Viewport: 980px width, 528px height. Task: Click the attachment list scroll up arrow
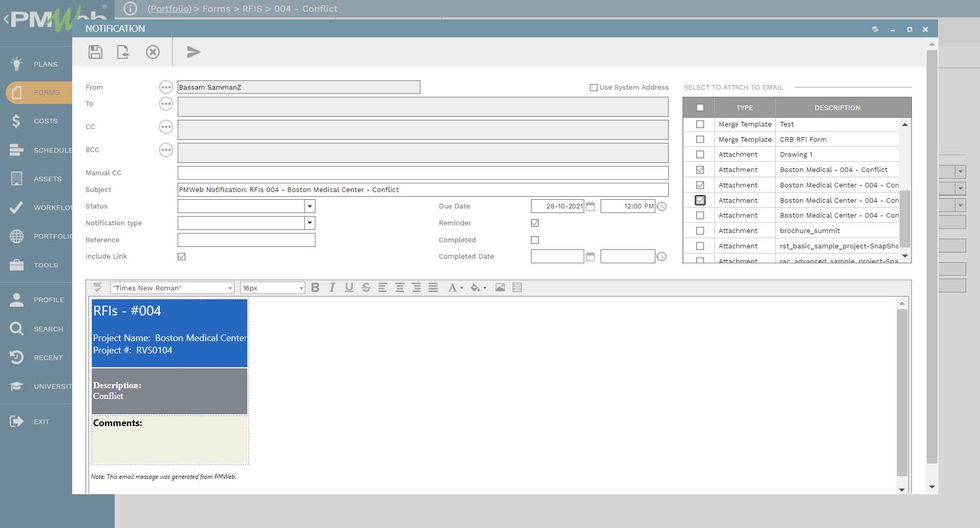(x=905, y=124)
